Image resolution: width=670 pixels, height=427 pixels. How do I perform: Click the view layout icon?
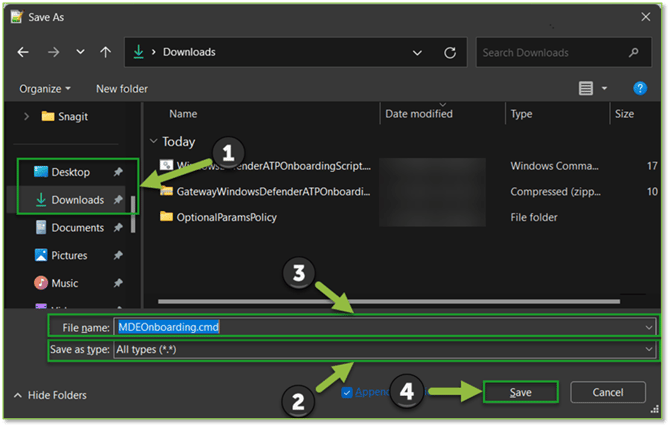586,89
